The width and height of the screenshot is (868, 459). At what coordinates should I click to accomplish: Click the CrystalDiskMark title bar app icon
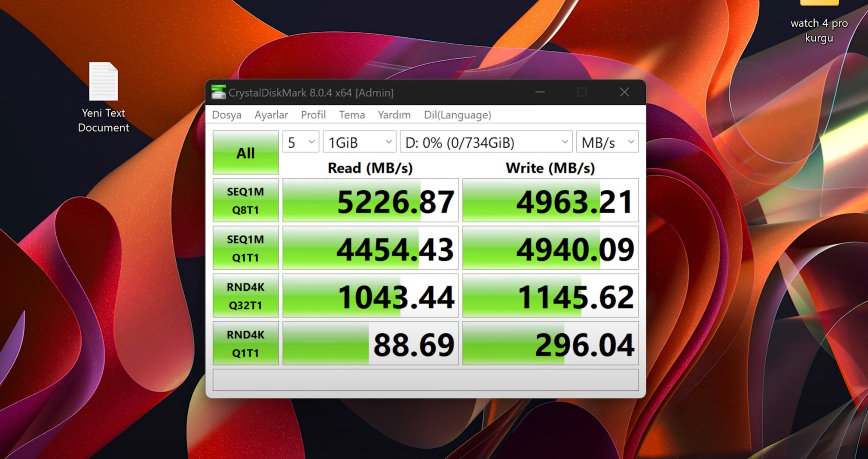click(x=219, y=92)
